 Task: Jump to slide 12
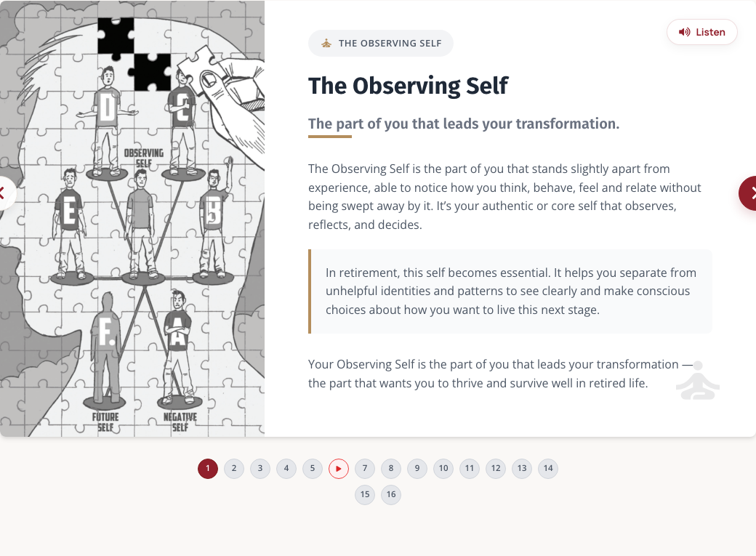[x=496, y=468]
